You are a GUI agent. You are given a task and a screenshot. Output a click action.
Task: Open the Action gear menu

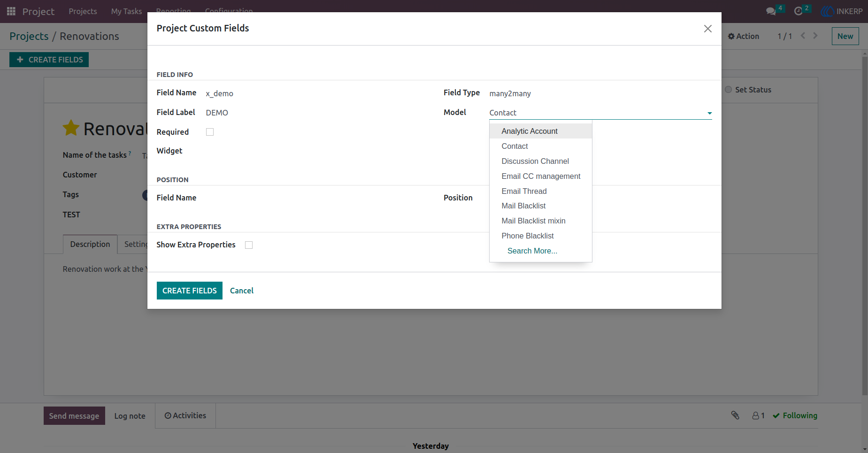744,36
